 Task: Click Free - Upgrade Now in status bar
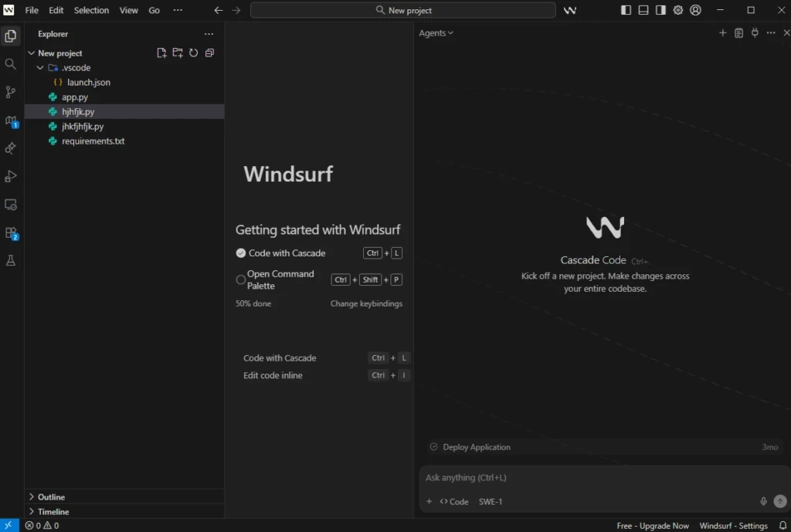(x=653, y=526)
